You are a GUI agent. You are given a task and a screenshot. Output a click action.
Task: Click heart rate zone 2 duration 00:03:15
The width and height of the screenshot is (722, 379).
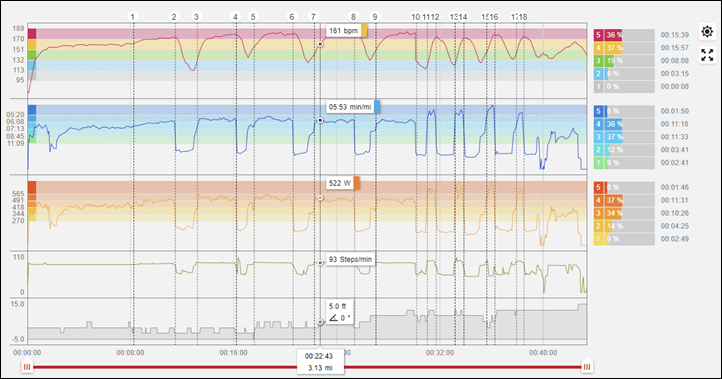675,74
